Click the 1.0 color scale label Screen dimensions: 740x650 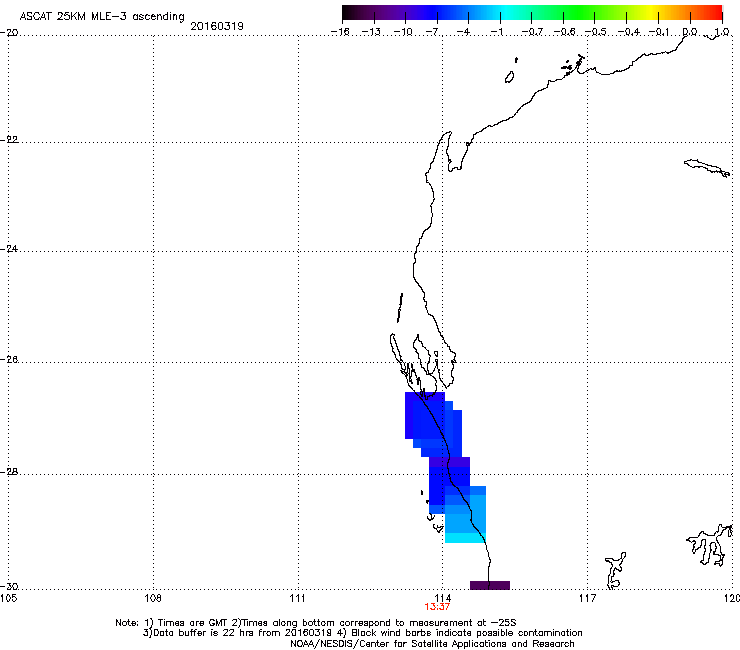click(722, 32)
